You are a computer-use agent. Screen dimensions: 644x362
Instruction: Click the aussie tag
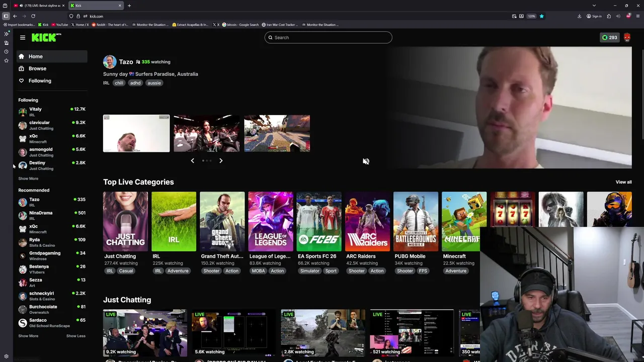pos(154,83)
